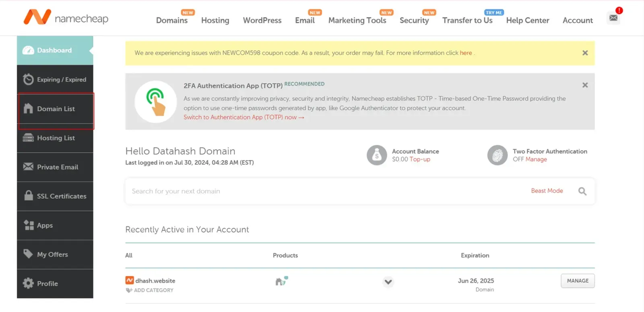Open My Offers in sidebar

[x=55, y=254]
